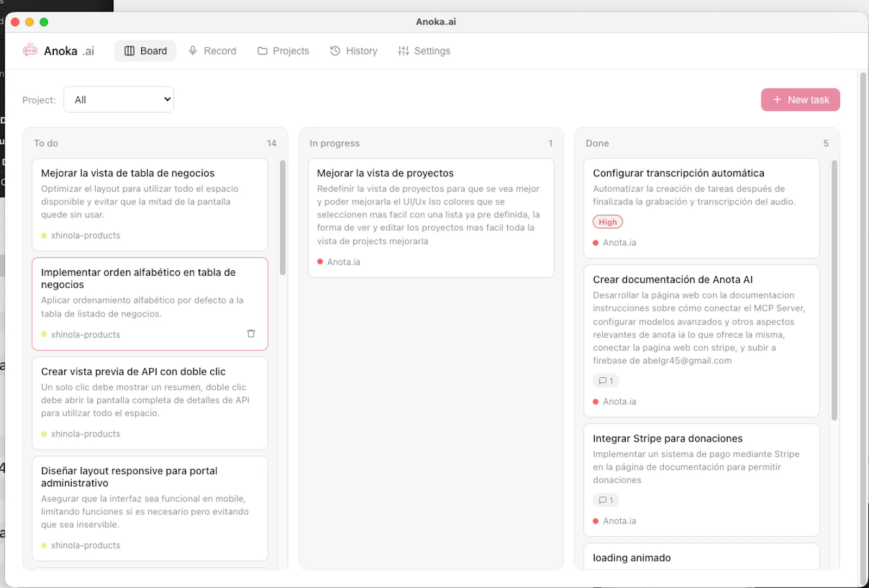The width and height of the screenshot is (869, 588).
Task: Click the 'Done' column header
Action: pyautogui.click(x=597, y=143)
